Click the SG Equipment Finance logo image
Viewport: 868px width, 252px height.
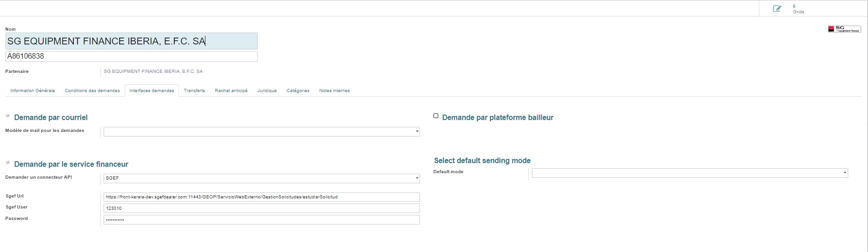pyautogui.click(x=844, y=29)
